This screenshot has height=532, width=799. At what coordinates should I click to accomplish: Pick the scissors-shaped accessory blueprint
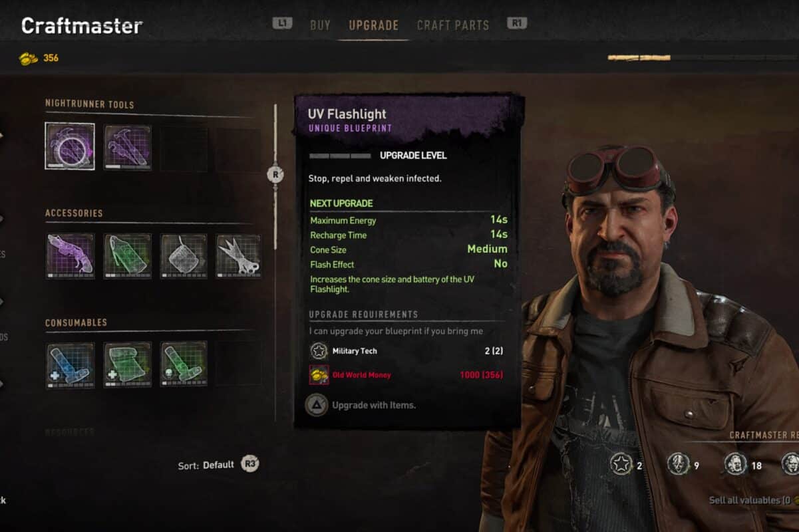pyautogui.click(x=238, y=255)
